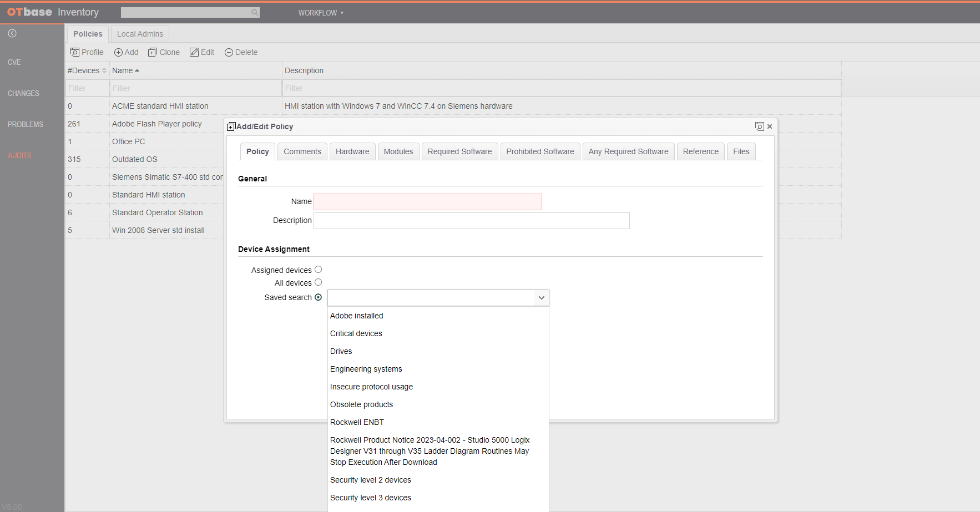
Task: Select the 'Siemens Simatic S7-400' policy row
Action: 144,177
